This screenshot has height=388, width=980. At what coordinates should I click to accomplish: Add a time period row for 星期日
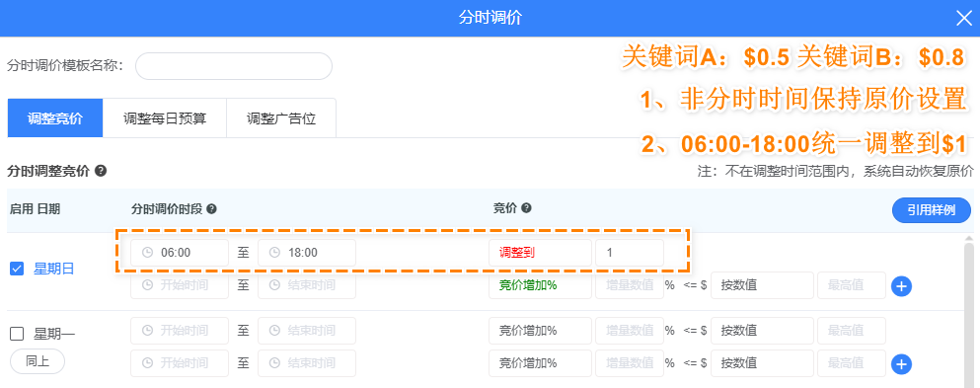coord(902,286)
